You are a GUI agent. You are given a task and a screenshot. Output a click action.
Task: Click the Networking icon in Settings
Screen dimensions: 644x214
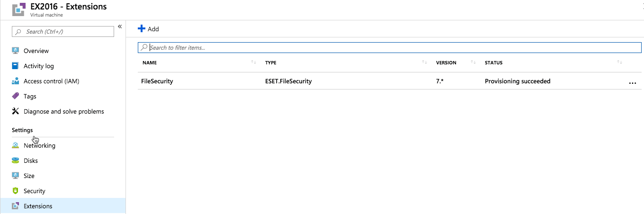[x=15, y=145]
